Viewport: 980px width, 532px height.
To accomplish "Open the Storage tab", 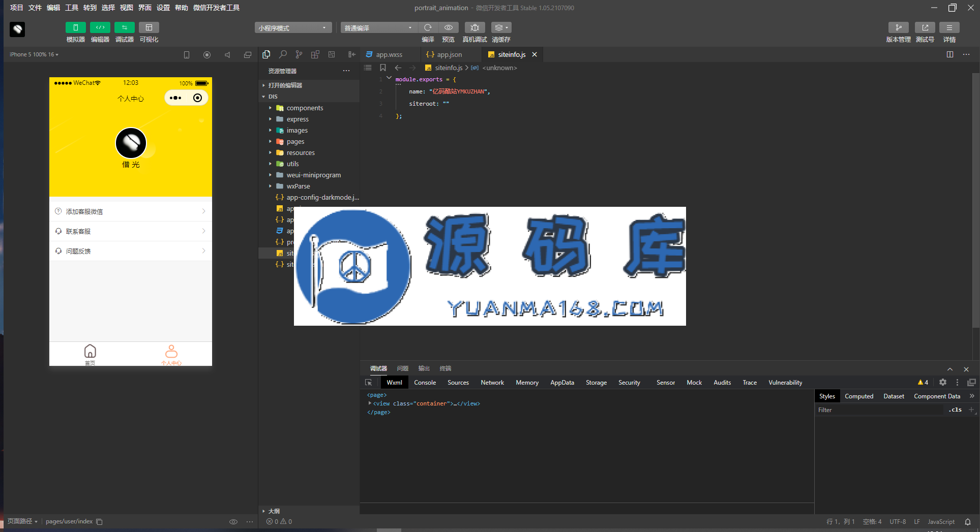I will [x=596, y=383].
